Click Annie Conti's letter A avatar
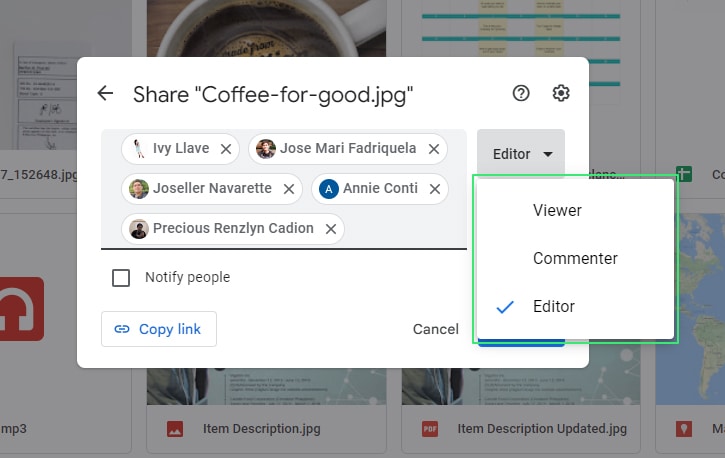The height and width of the screenshot is (458, 725). (329, 189)
